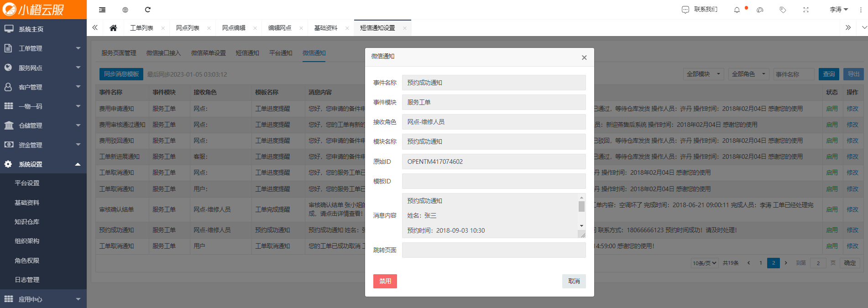Image resolution: width=868 pixels, height=308 pixels.
Task: Click the tag icon in header
Action: [783, 10]
